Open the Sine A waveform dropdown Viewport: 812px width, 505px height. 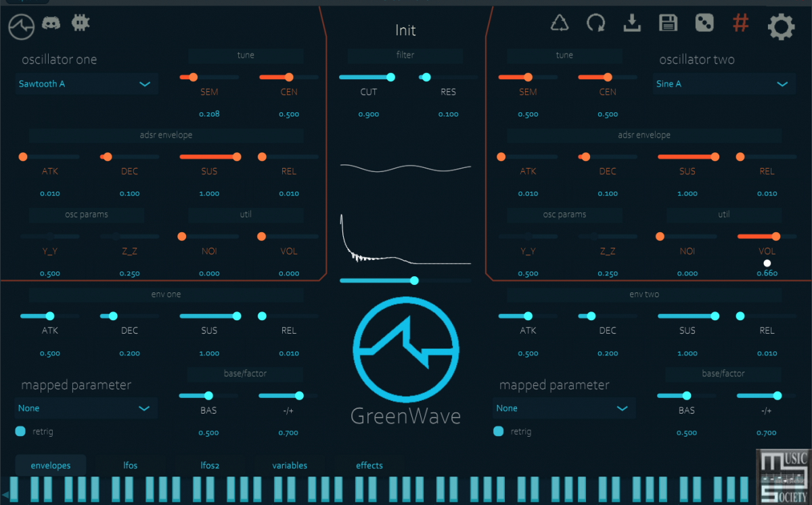(723, 84)
